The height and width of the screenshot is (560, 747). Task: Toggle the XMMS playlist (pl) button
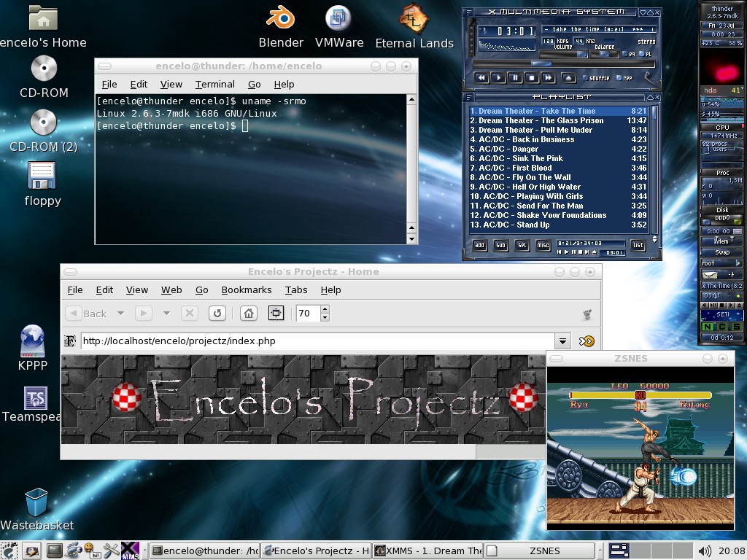tap(645, 54)
